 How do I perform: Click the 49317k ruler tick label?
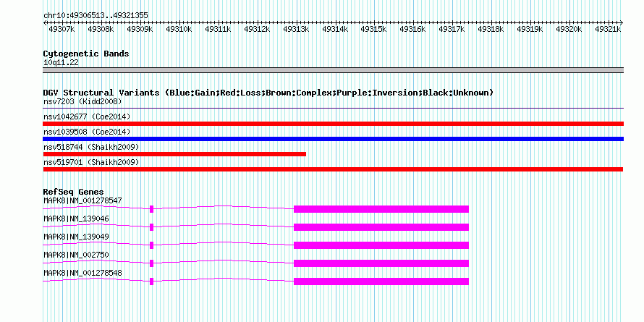[x=452, y=29]
